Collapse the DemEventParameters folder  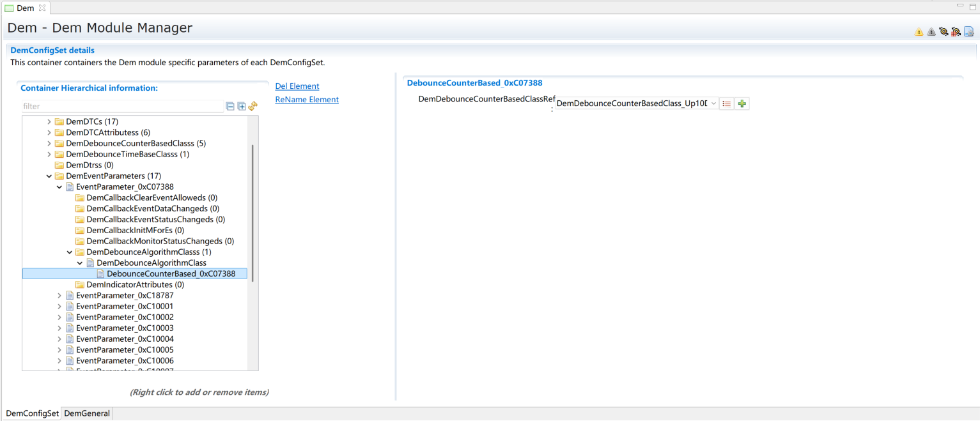pos(49,176)
